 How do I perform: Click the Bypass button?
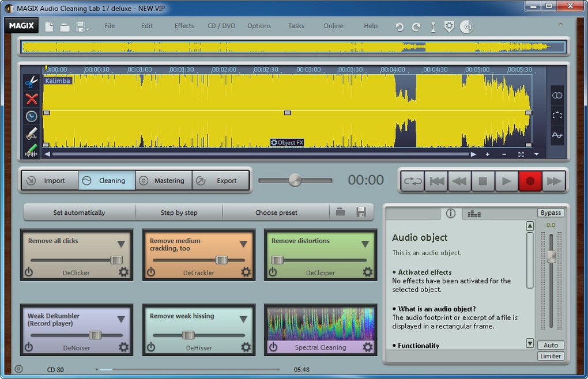551,213
